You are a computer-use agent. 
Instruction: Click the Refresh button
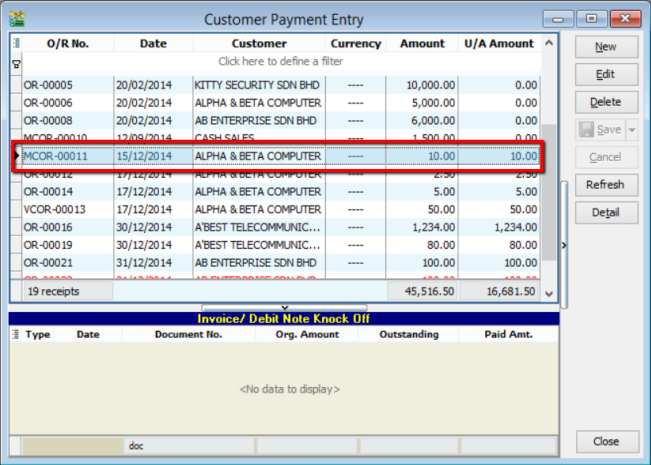pos(605,185)
